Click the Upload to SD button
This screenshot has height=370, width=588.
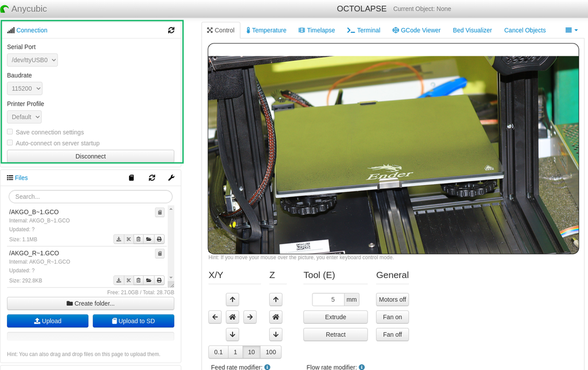tap(133, 321)
